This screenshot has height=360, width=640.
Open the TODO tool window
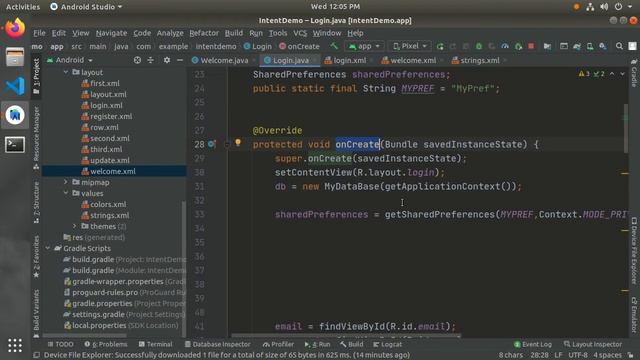tap(60, 344)
